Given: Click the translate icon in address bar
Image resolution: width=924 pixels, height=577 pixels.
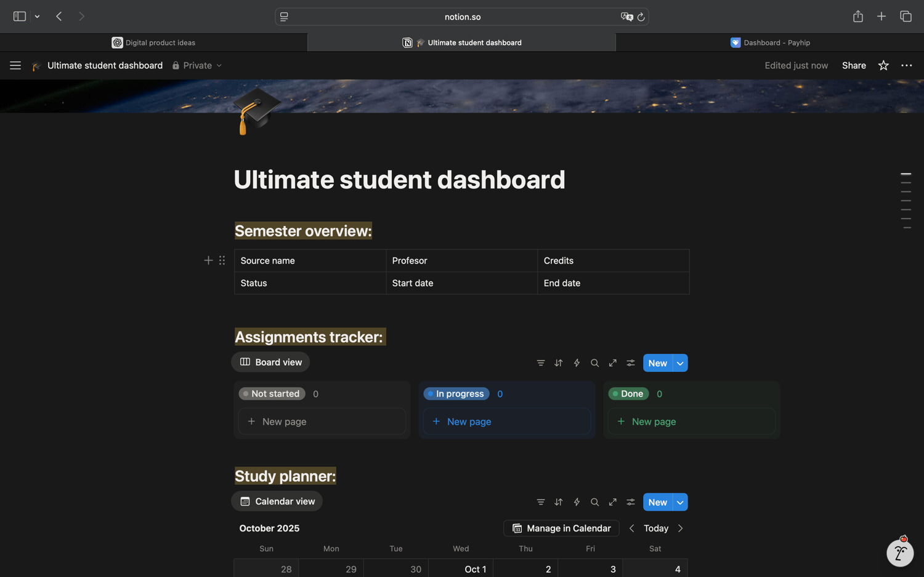Looking at the screenshot, I should pos(626,17).
